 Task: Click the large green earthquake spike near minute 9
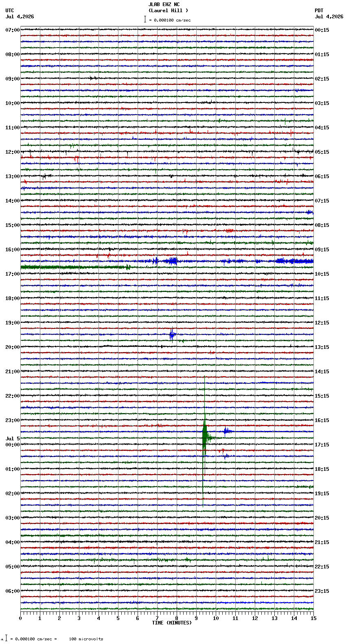tap(204, 438)
